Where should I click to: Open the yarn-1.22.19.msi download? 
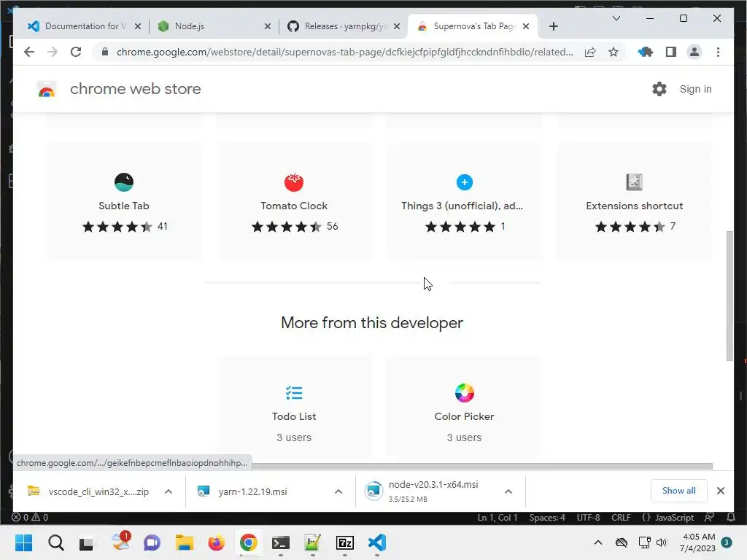click(x=252, y=491)
